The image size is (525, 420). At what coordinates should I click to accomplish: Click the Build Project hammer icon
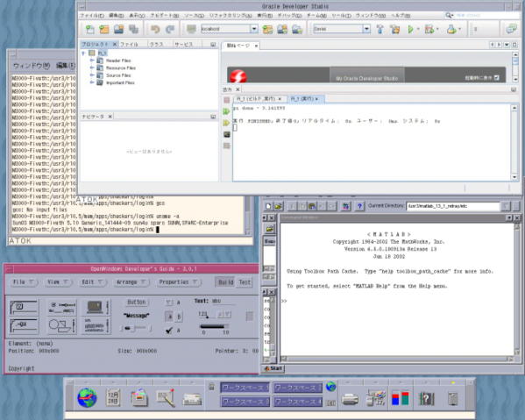[380, 29]
